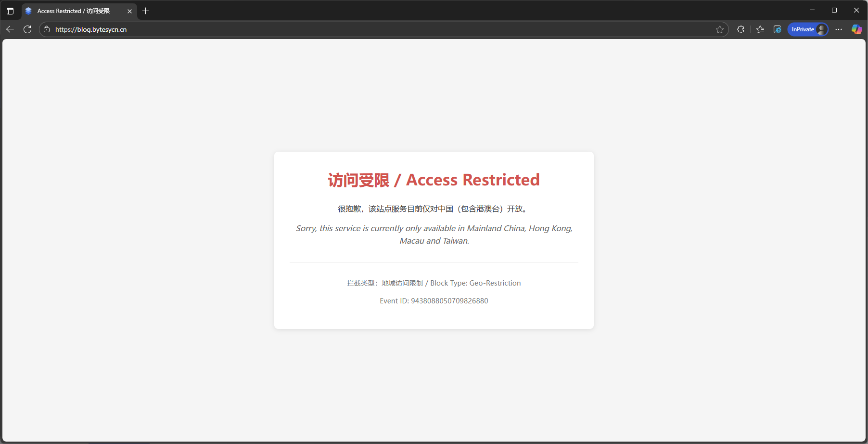
Task: Open the Copilot sidebar icon
Action: pos(857,29)
